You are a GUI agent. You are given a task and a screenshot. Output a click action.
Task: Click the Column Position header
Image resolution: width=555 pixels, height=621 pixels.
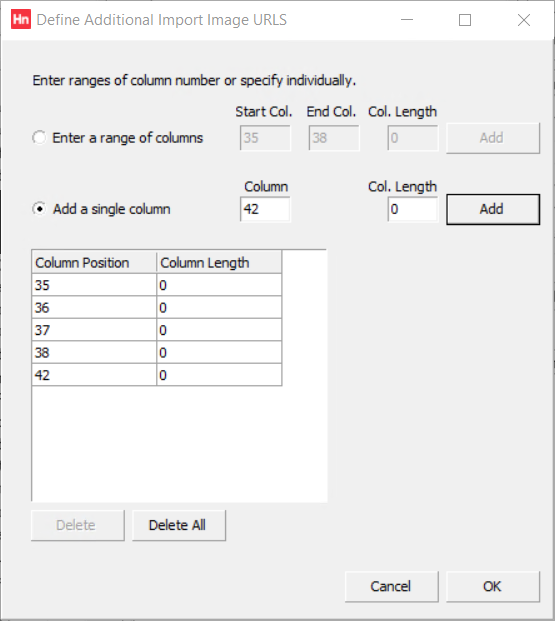[94, 263]
